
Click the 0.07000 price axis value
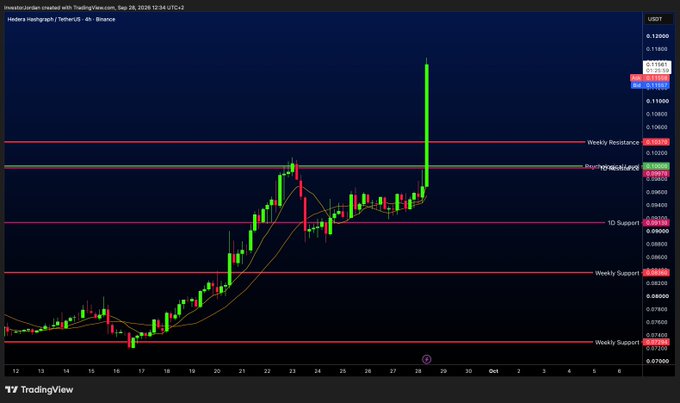pos(657,361)
